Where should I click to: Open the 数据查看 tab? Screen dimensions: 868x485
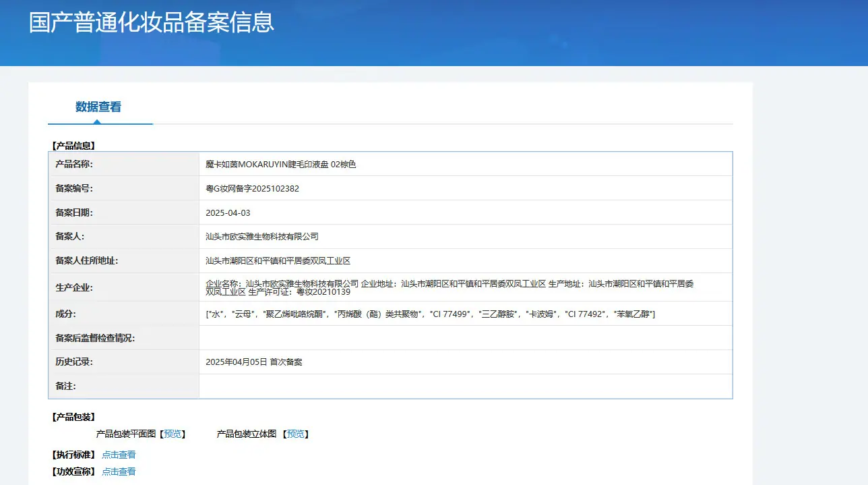98,107
